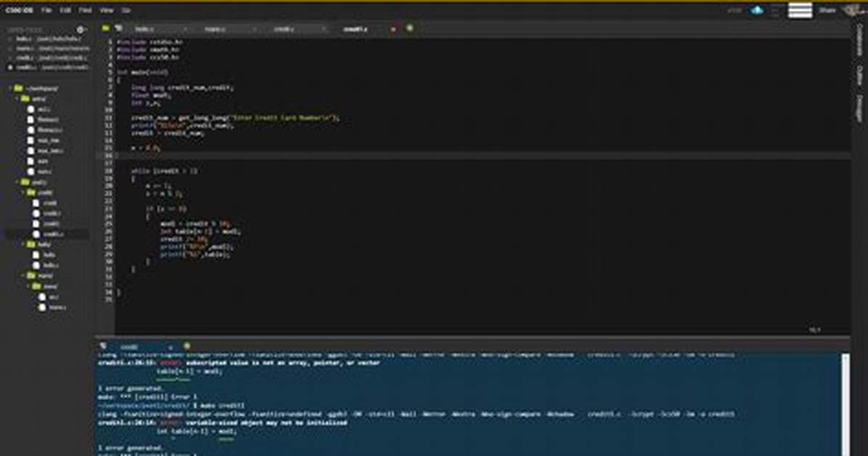Close the credit1 terminal tab
Screen dimensions: 868x456
171,347
